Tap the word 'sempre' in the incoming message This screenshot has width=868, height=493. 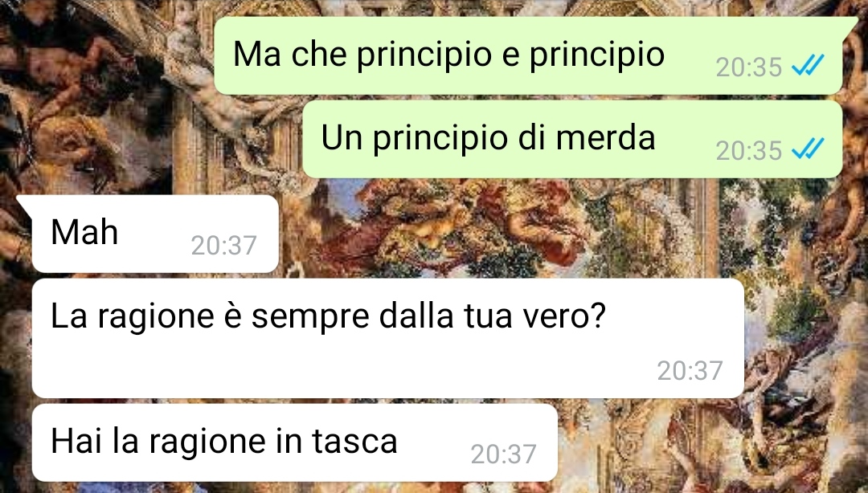pyautogui.click(x=310, y=318)
